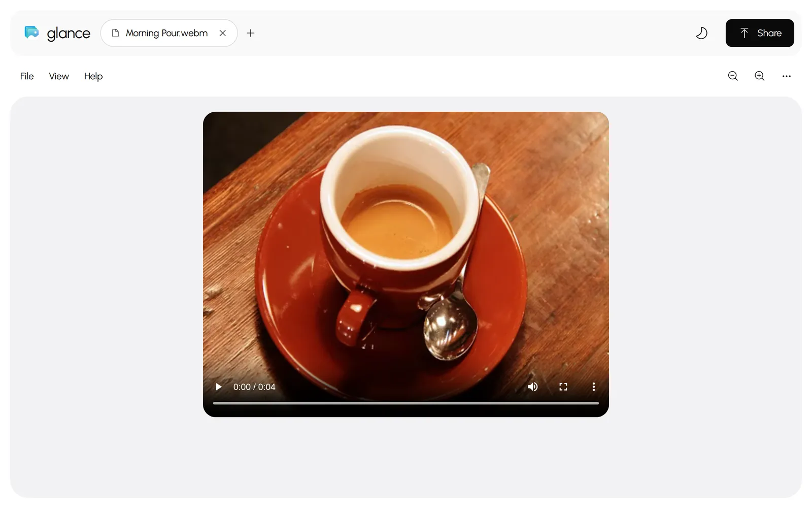Close the Morning Pour.webm tab

[x=223, y=33]
